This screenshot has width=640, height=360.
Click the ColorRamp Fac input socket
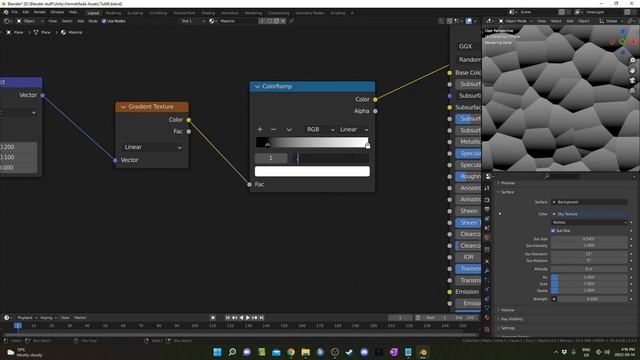(249, 184)
